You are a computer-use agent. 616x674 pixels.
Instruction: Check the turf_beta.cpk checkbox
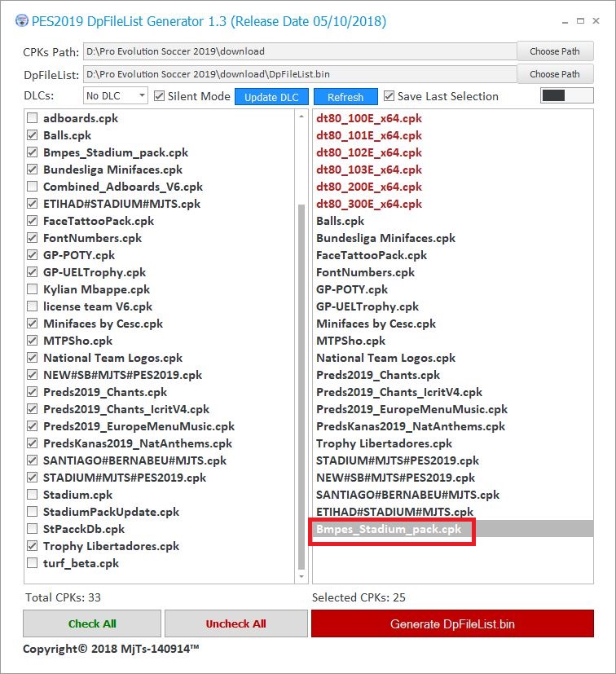tap(33, 563)
